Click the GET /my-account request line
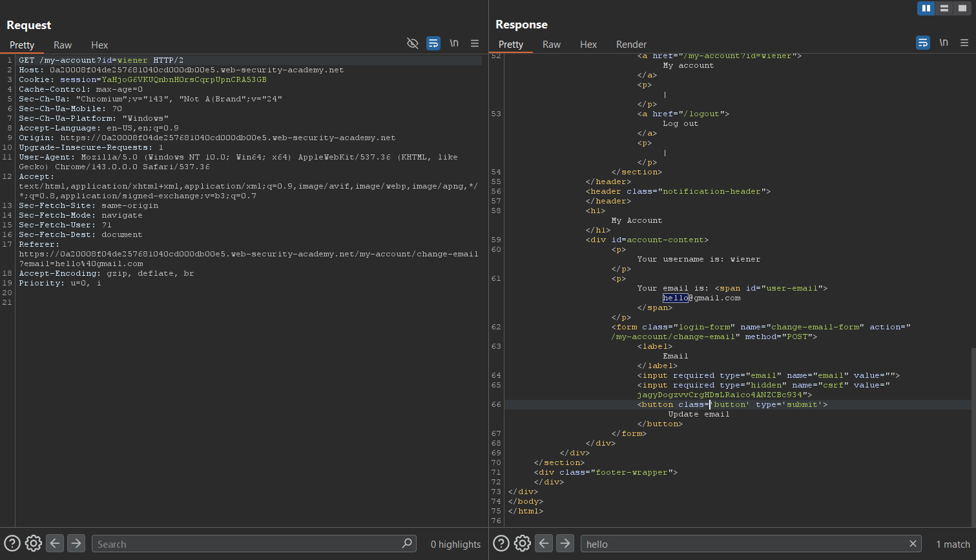The width and height of the screenshot is (976, 560). 101,60
